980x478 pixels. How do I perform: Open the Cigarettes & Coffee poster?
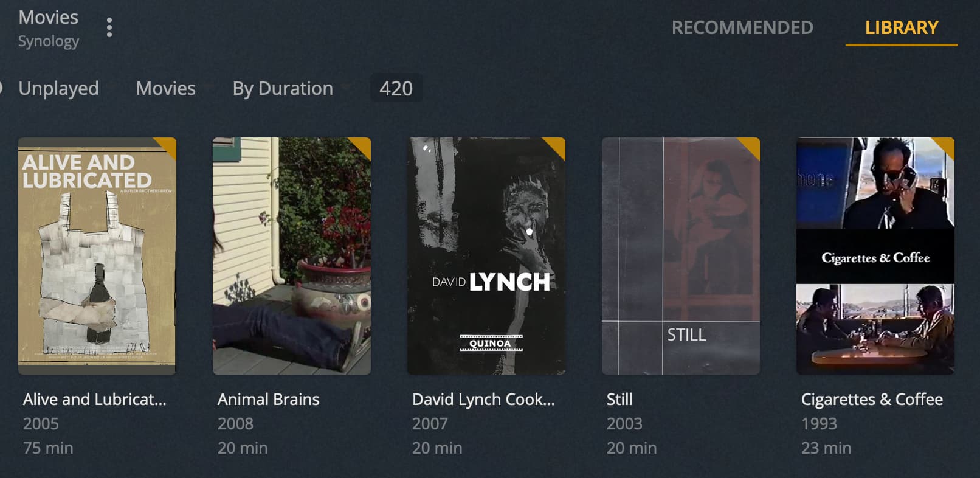coord(875,255)
